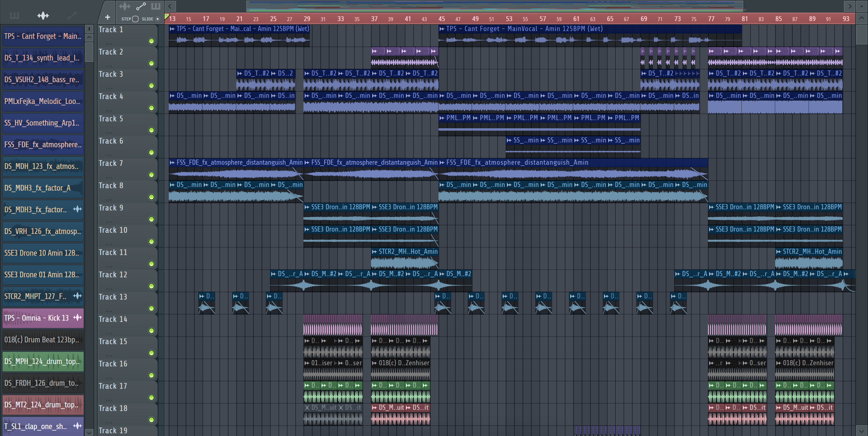Click the picker panel vertical scrollbar handle
This screenshot has height=436, width=868.
[x=89, y=52]
